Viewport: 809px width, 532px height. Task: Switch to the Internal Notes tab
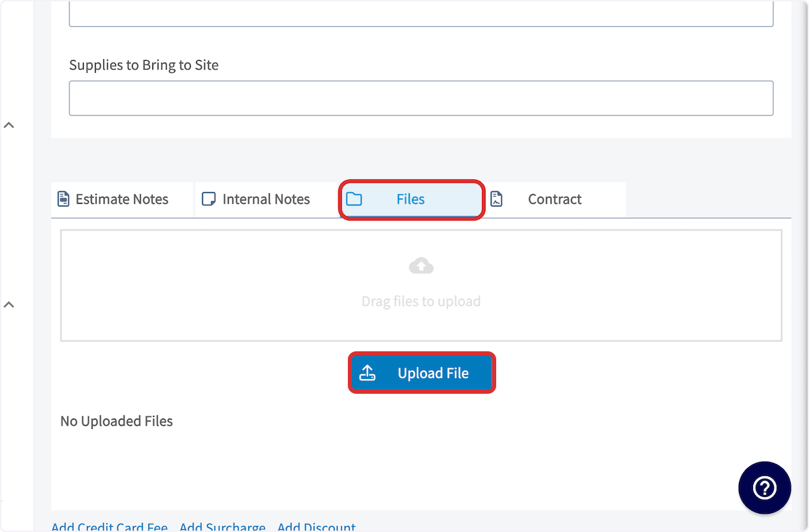pyautogui.click(x=266, y=200)
